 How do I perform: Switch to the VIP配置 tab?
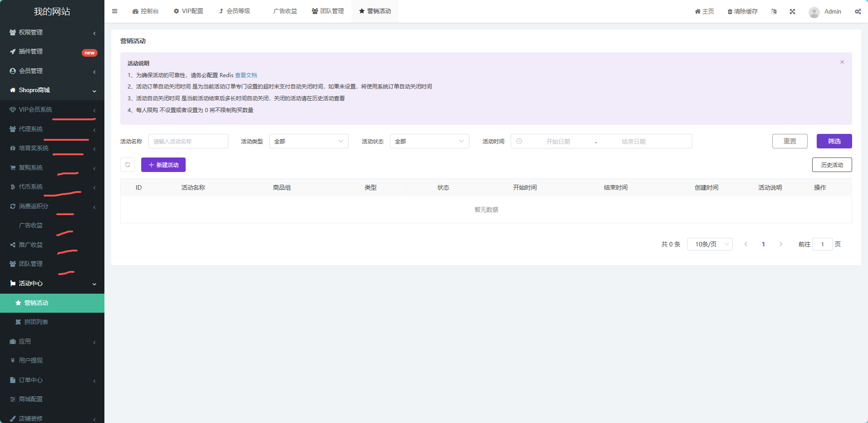pos(188,11)
